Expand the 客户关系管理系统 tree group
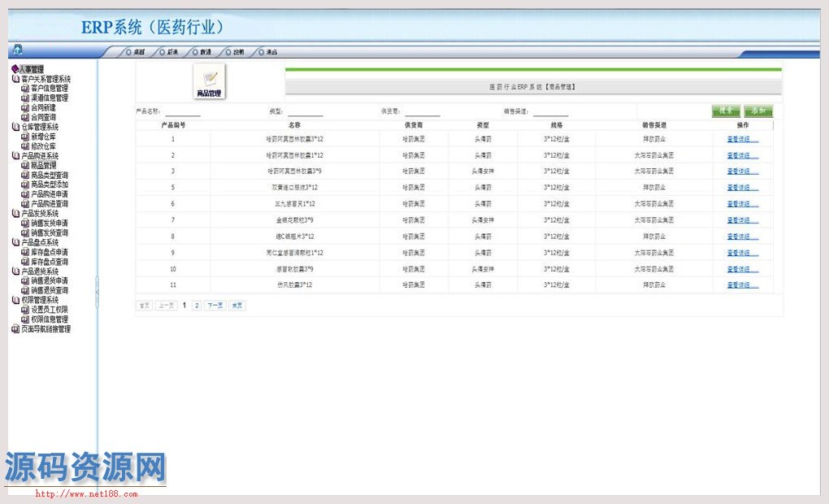 click(x=15, y=79)
